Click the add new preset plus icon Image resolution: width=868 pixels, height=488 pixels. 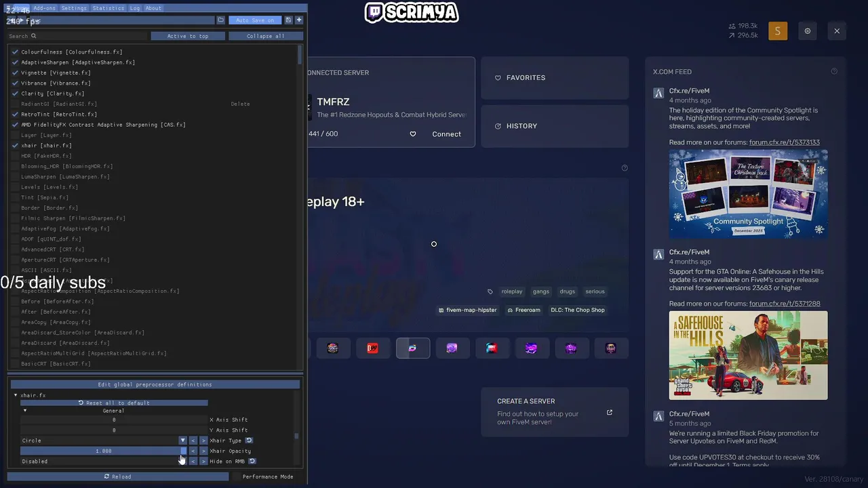pos(299,20)
